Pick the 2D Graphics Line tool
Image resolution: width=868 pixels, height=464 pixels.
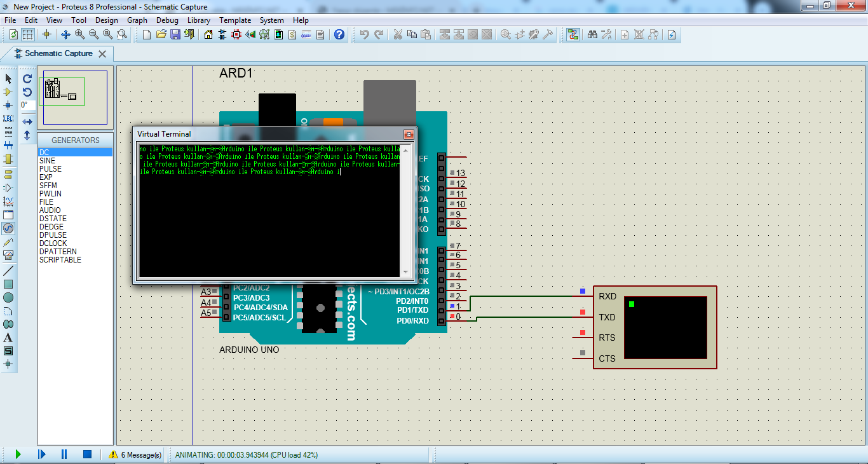[x=8, y=271]
